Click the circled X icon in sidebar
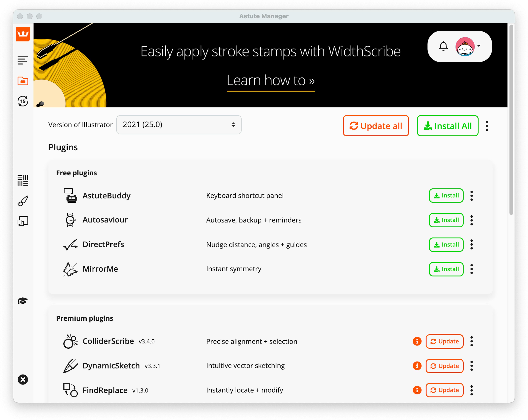The width and height of the screenshot is (528, 420). (23, 380)
